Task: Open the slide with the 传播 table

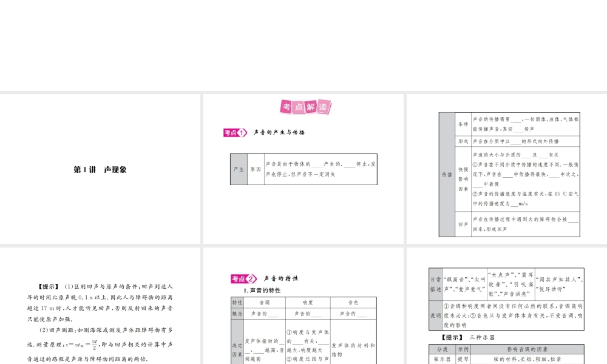Action: [x=507, y=169]
